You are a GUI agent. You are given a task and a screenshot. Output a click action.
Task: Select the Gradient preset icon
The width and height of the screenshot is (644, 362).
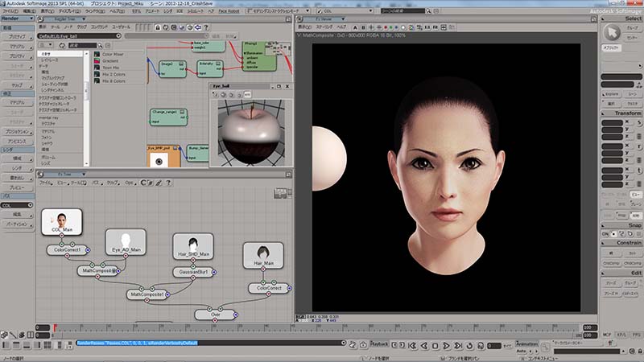(97, 61)
